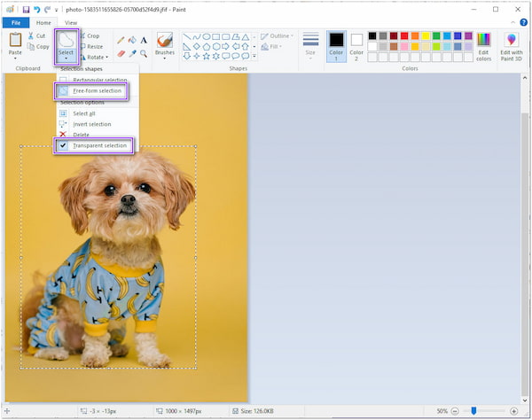Screen dimensions: 532x420
Task: Select the Pencil tool
Action: tap(121, 40)
